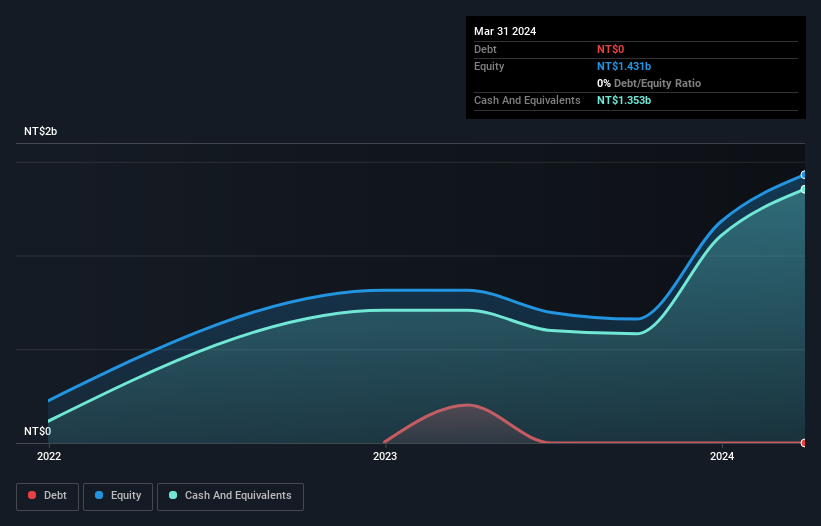The width and height of the screenshot is (821, 526).
Task: Click the Equity value NT$1.431b in tooltip
Action: click(624, 66)
